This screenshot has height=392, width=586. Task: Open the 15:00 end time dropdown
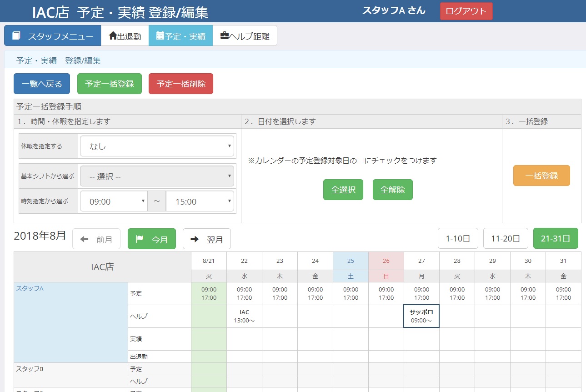(200, 201)
